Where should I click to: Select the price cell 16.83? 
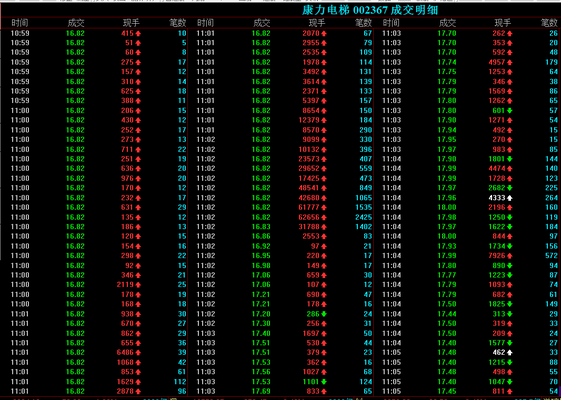261,227
